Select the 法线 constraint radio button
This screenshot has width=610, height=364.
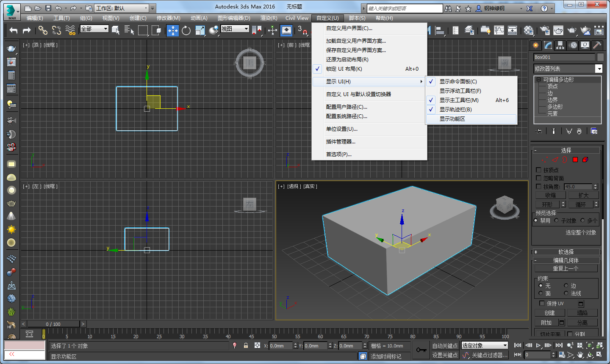tap(566, 293)
